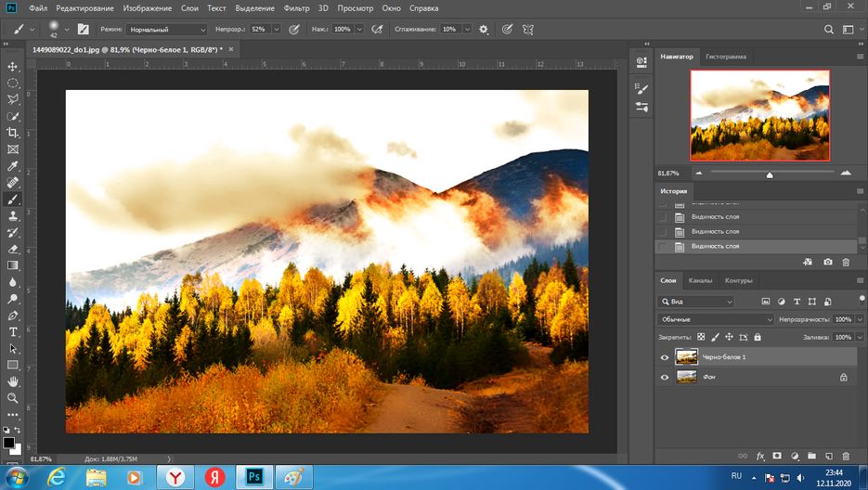Viewport: 868px width, 490px height.
Task: Select the Frame tool
Action: click(x=12, y=149)
